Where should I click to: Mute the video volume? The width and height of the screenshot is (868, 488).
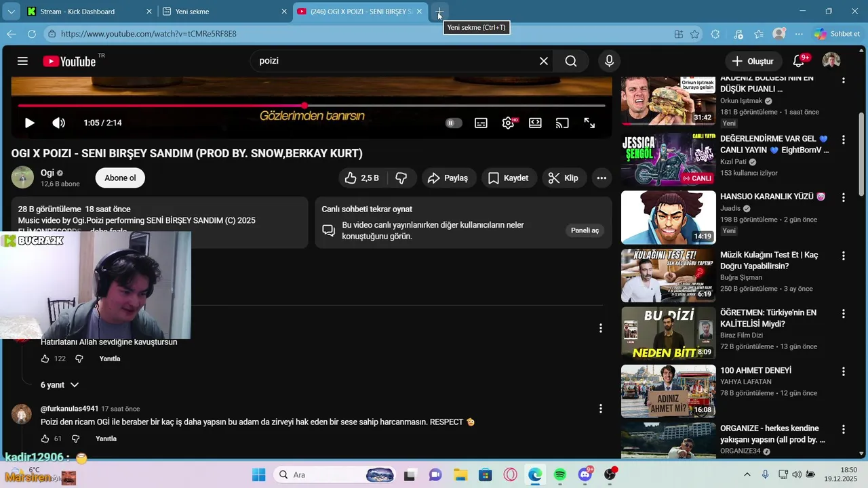point(59,123)
